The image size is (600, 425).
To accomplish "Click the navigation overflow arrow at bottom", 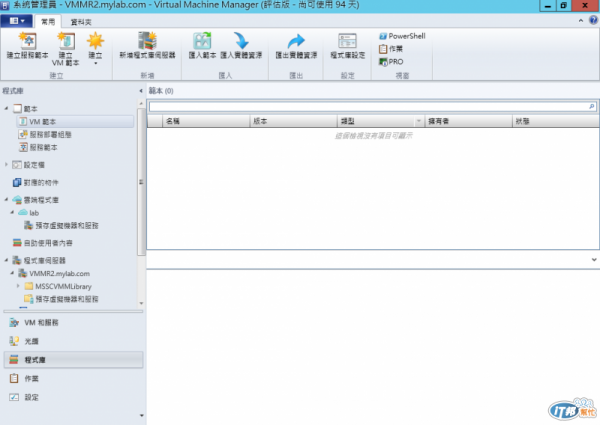I will click(142, 415).
